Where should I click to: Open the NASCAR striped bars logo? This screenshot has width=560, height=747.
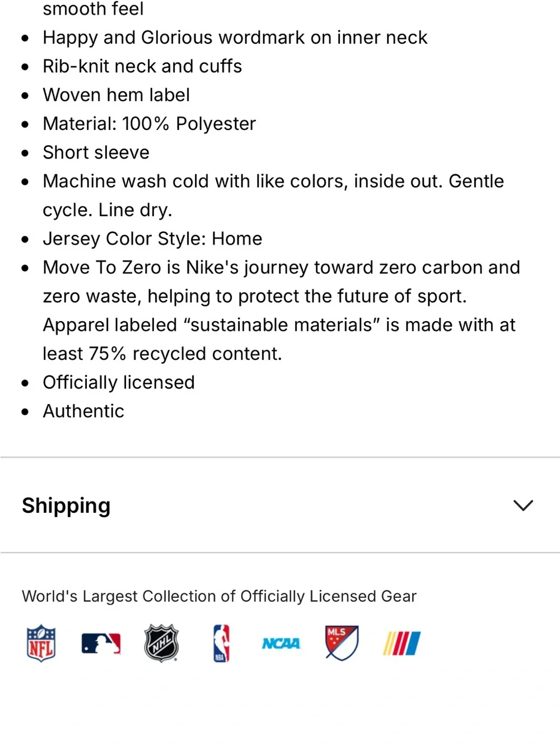click(x=402, y=643)
